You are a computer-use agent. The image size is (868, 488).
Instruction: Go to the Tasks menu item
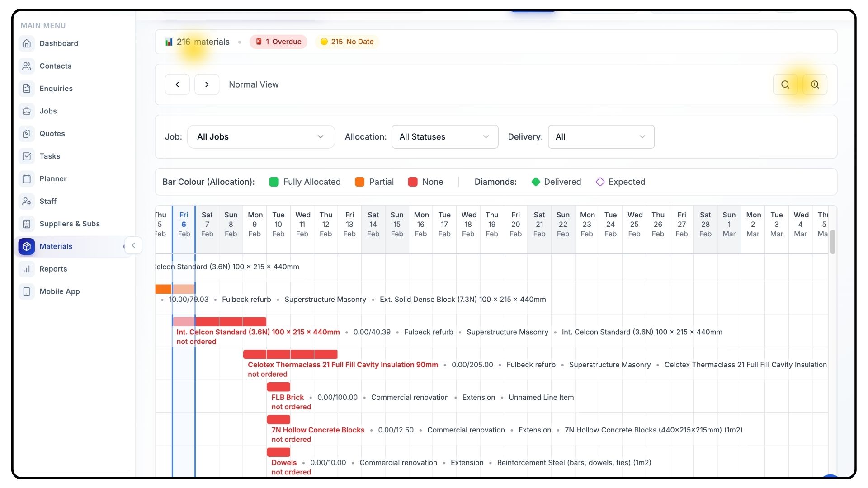[50, 156]
